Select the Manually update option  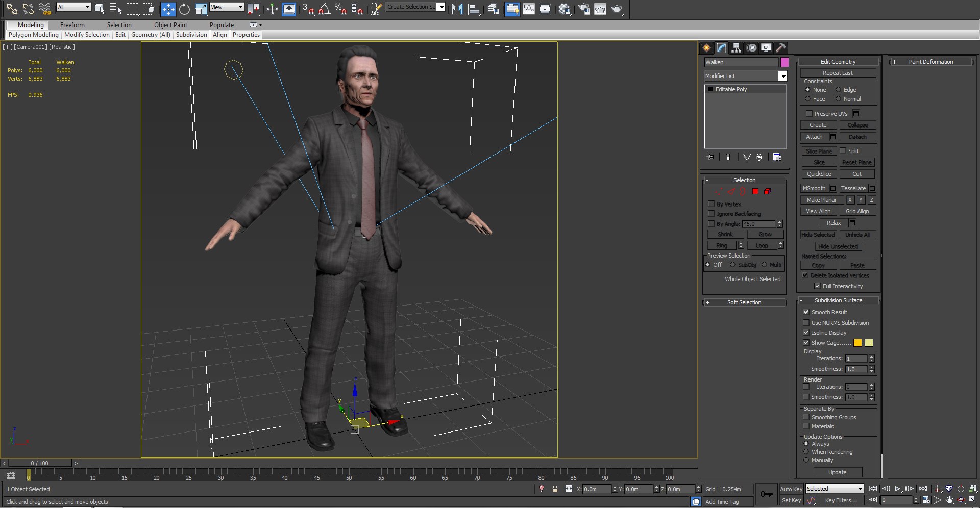point(806,460)
